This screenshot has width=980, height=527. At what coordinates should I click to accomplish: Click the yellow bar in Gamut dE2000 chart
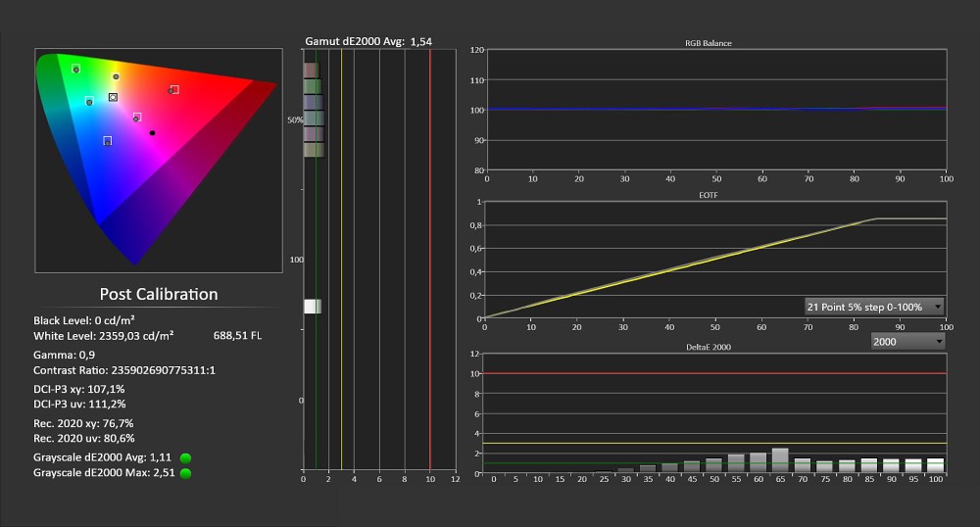[313, 150]
